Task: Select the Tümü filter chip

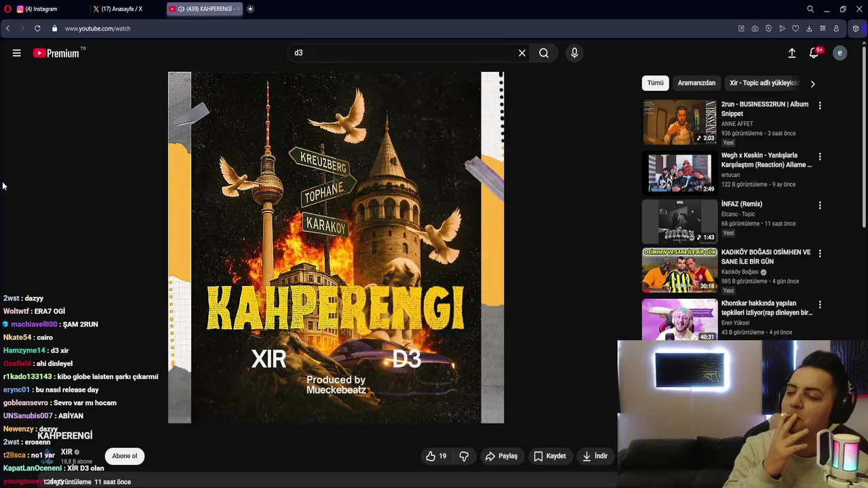Action: click(x=655, y=83)
